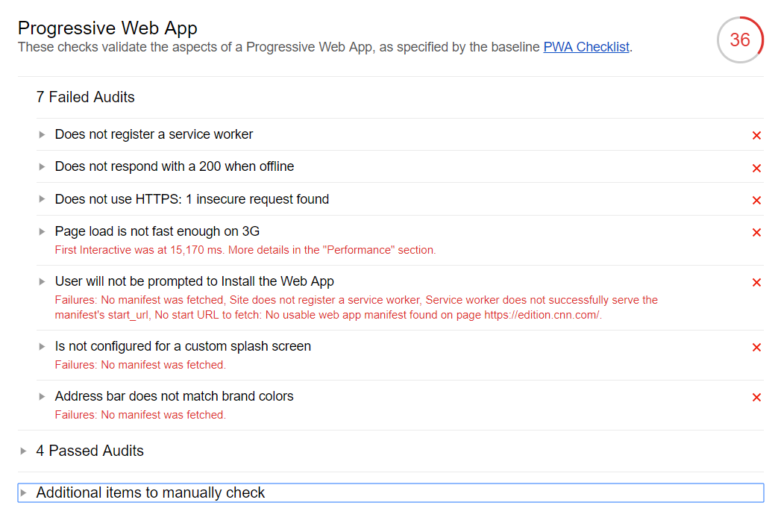Expand the offline 200 response audit arrow
This screenshot has width=778, height=532.
[x=43, y=167]
